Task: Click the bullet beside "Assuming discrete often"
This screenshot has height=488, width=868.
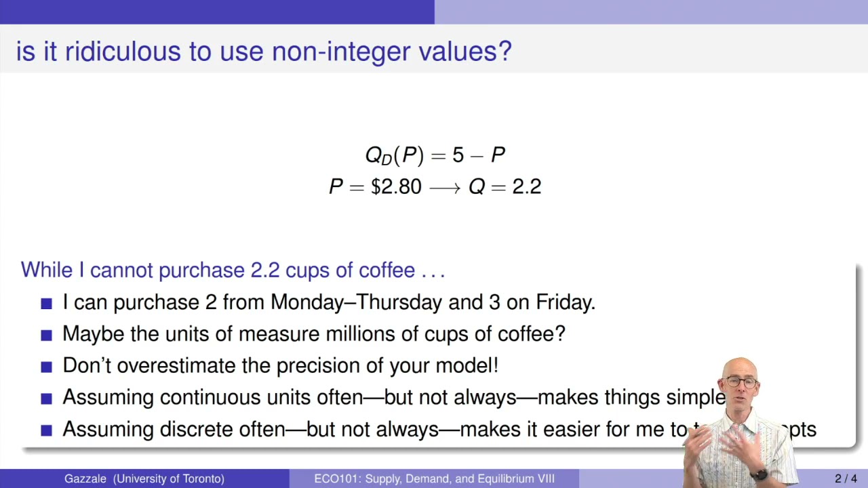Action: coord(46,430)
